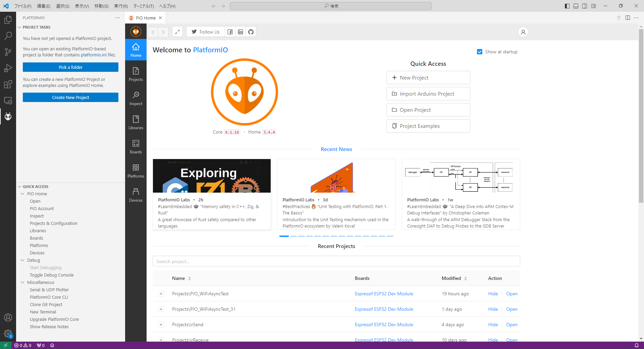644x349 pixels.
Task: Click the Create New Project button
Action: click(70, 97)
